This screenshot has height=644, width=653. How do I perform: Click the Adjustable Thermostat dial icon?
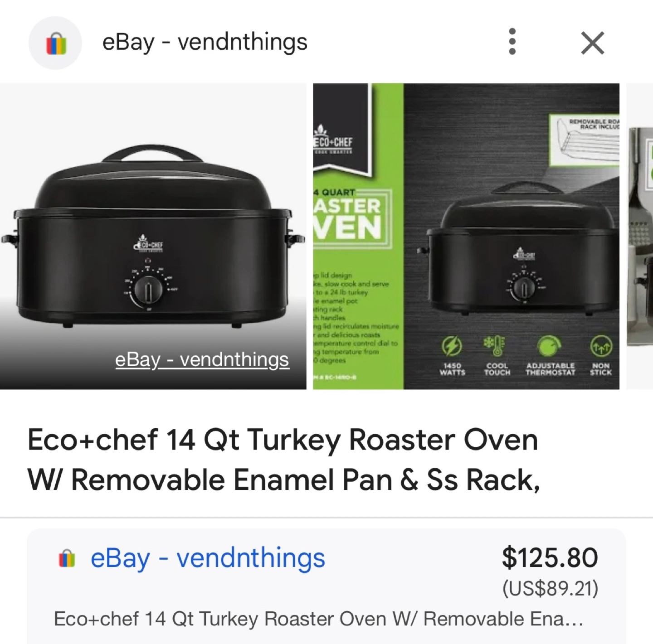point(549,347)
